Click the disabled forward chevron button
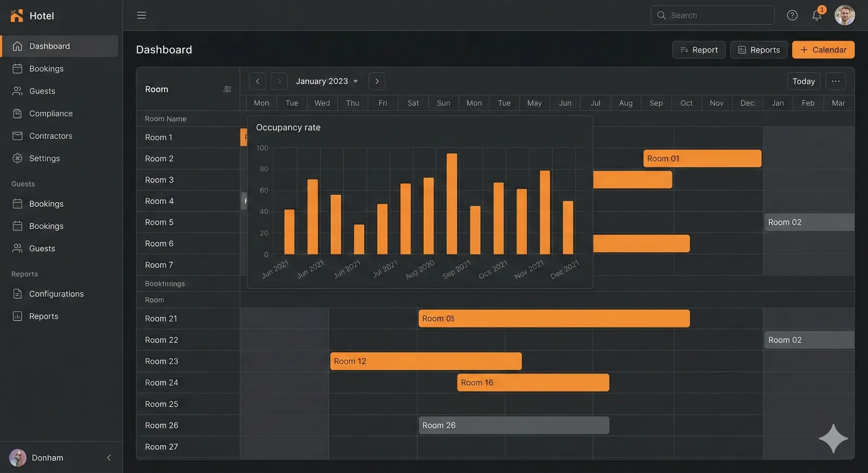This screenshot has height=473, width=868. coord(279,81)
